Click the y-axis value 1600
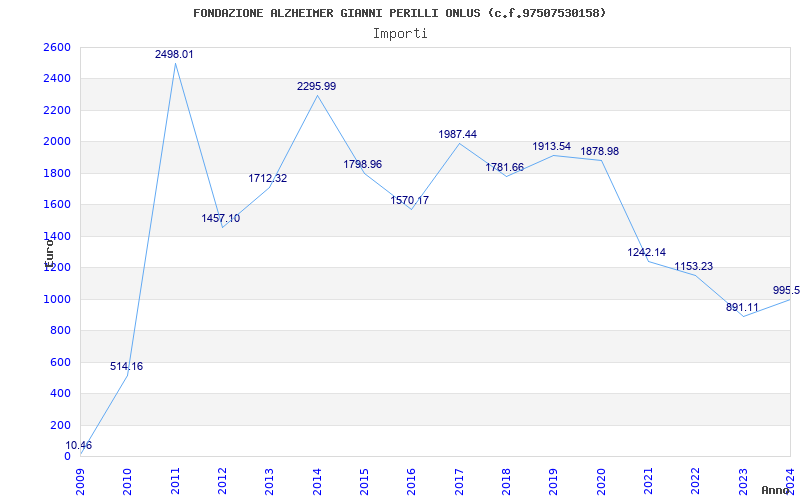The width and height of the screenshot is (800, 500). [57, 205]
